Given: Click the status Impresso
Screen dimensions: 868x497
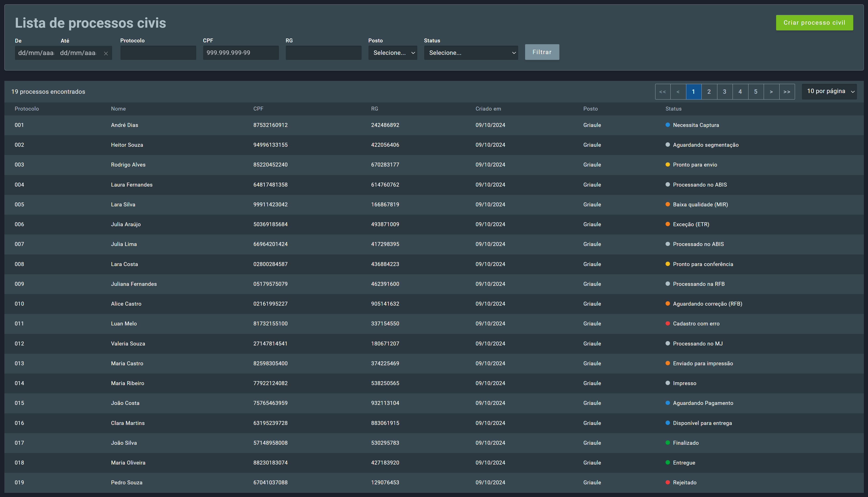Looking at the screenshot, I should point(684,383).
